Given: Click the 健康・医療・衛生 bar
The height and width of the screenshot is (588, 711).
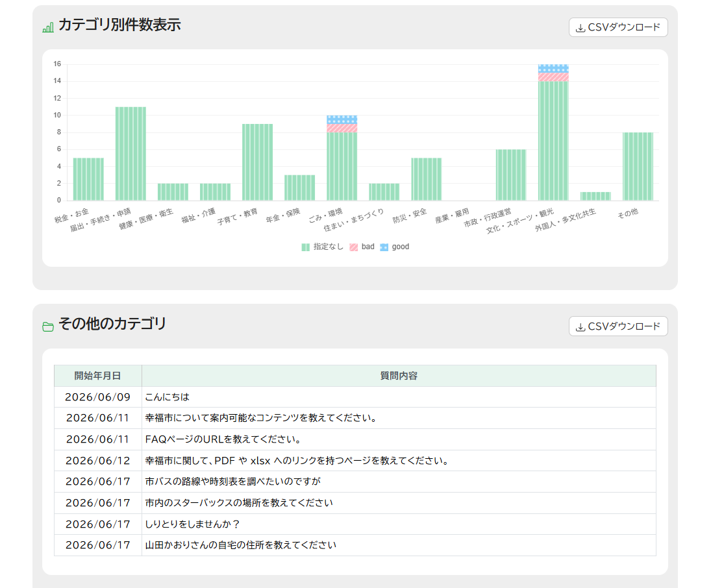Looking at the screenshot, I should click(173, 191).
